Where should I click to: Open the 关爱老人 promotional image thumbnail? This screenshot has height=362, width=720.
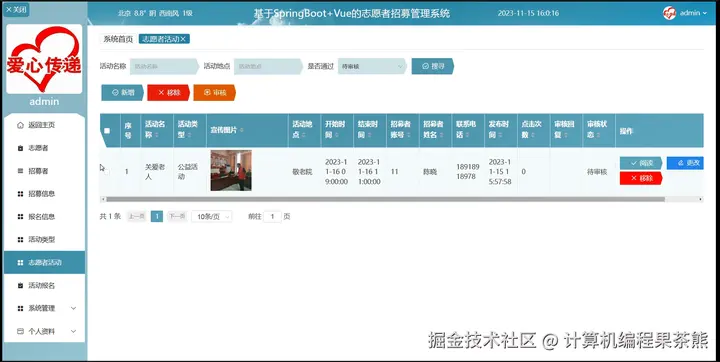click(231, 170)
